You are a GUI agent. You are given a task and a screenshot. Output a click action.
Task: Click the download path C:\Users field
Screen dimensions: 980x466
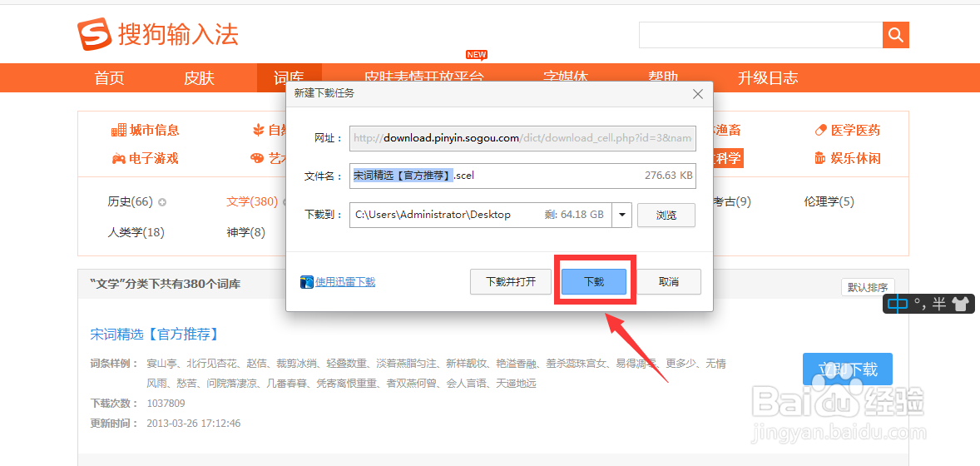coord(481,215)
